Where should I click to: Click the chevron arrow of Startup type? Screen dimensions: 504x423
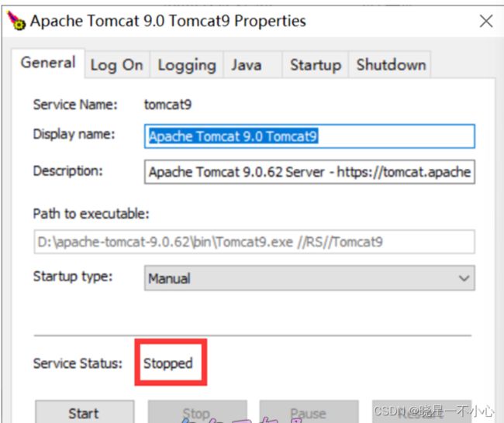464,278
